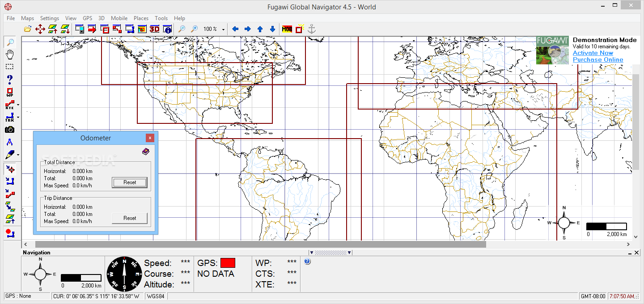Click the 'GPS : None' status bar field
The height and width of the screenshot is (304, 644).
[27, 296]
